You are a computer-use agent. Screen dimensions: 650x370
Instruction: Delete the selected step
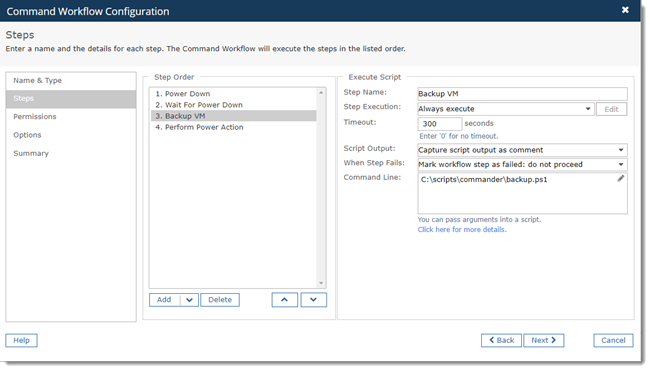[x=220, y=300]
